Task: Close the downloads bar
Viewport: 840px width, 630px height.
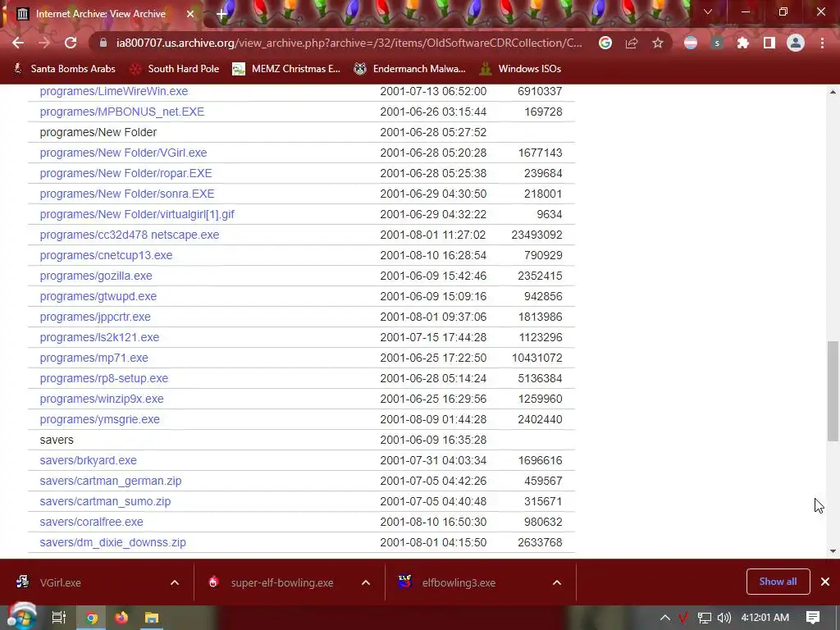Action: (825, 582)
